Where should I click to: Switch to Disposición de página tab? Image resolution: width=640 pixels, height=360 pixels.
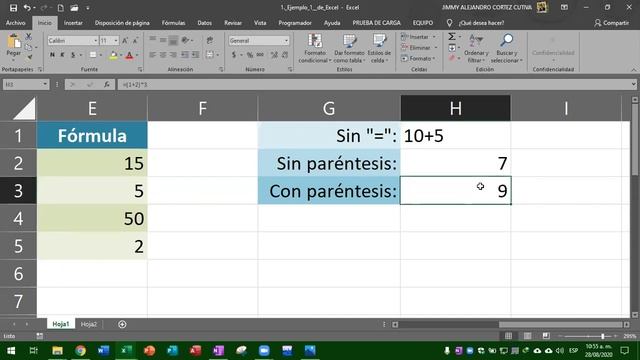pyautogui.click(x=122, y=23)
